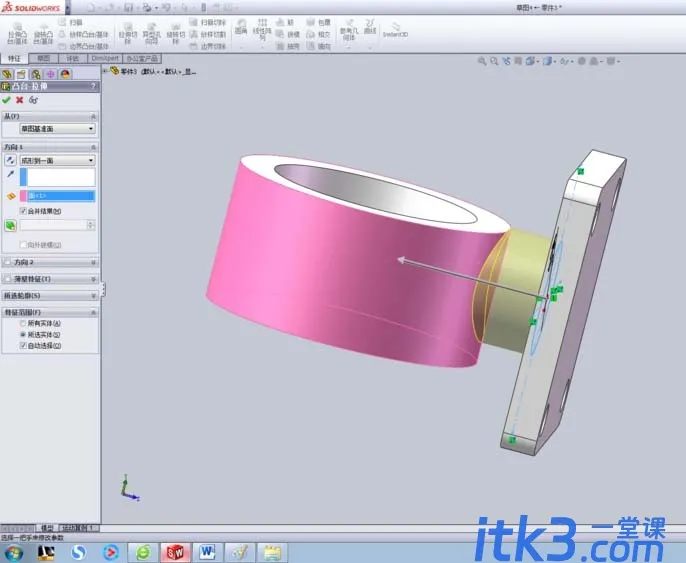Image resolution: width=686 pixels, height=563 pixels.
Task: Switch to the Office Products (办公室产品) tab
Action: click(x=142, y=58)
